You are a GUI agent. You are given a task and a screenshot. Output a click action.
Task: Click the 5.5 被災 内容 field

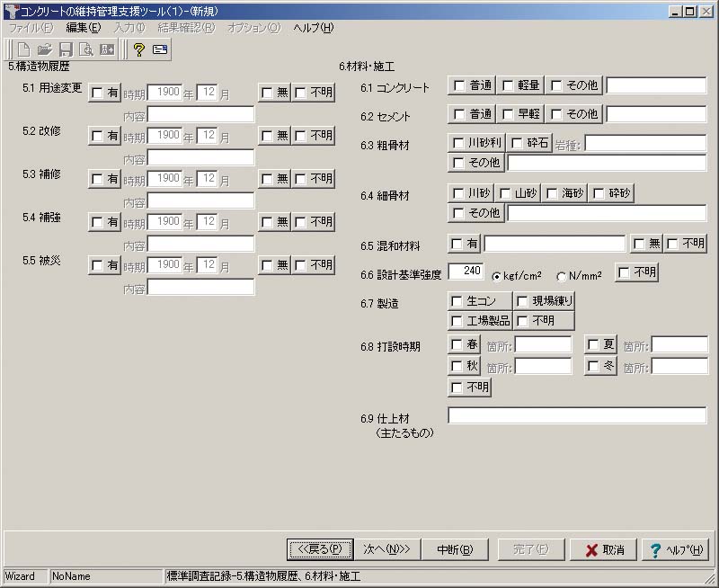click(200, 287)
